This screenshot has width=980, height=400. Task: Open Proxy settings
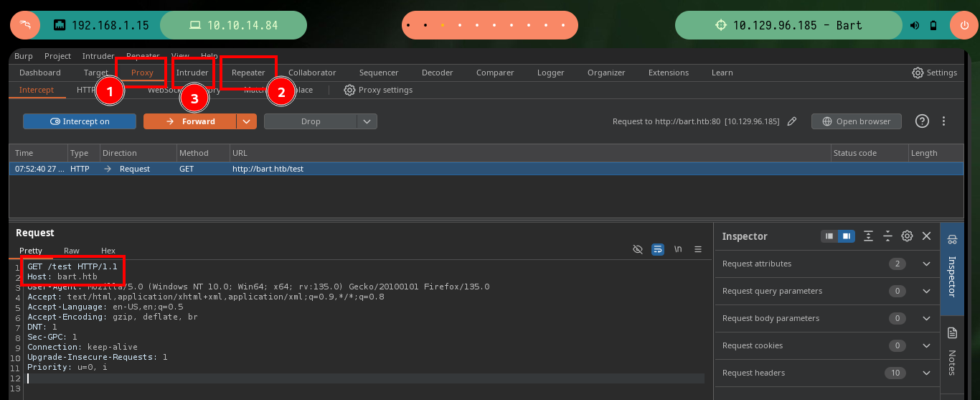[x=378, y=90]
